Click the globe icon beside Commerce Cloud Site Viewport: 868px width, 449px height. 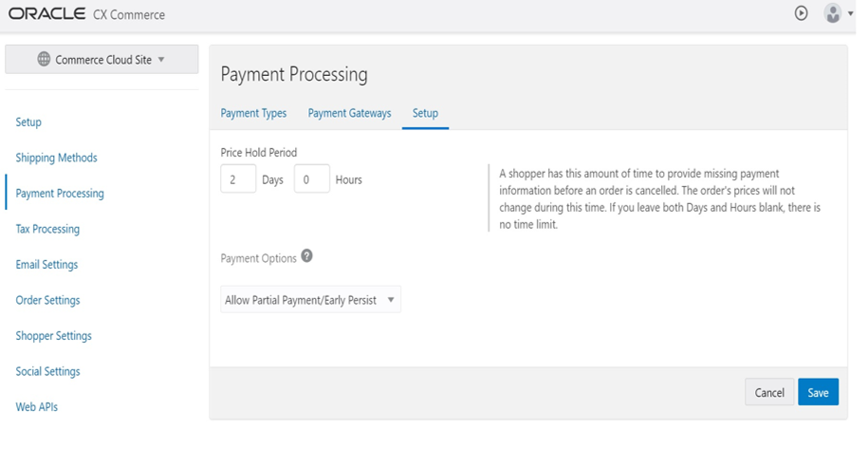coord(44,59)
